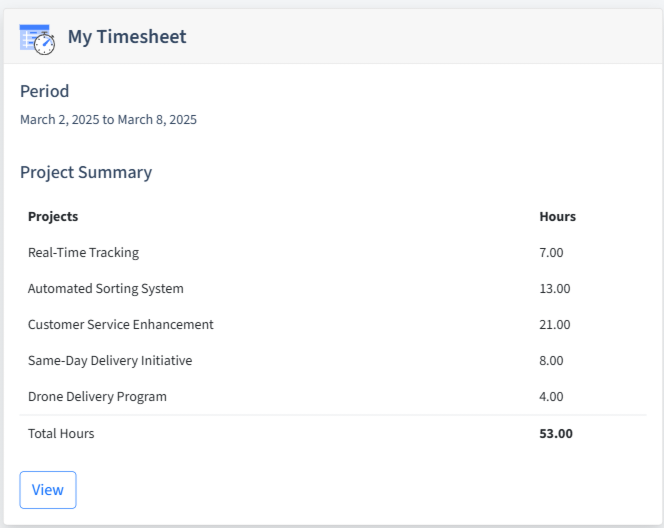Viewport: 664px width, 528px height.
Task: Select the Customer Service Enhancement project
Action: pyautogui.click(x=121, y=324)
